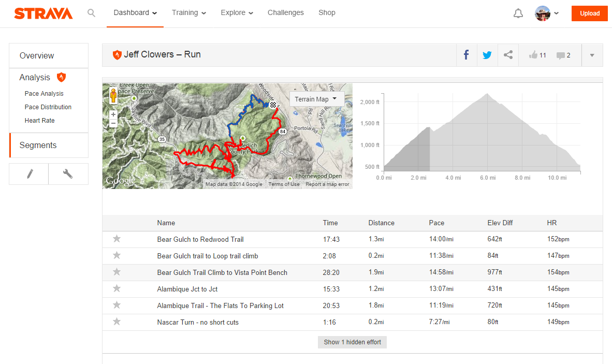Image resolution: width=612 pixels, height=364 pixels.
Task: Star the Nascar Turn segment
Action: pyautogui.click(x=116, y=322)
